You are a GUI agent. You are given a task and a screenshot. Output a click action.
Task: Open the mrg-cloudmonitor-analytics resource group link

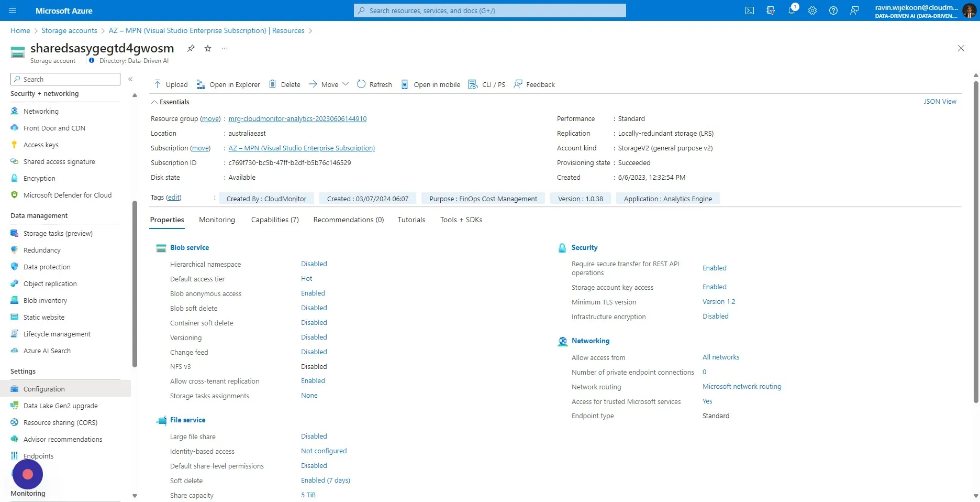(x=297, y=119)
